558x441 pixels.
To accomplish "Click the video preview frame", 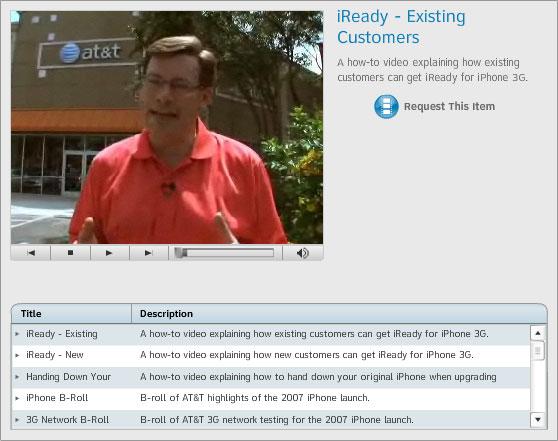I will (x=167, y=127).
